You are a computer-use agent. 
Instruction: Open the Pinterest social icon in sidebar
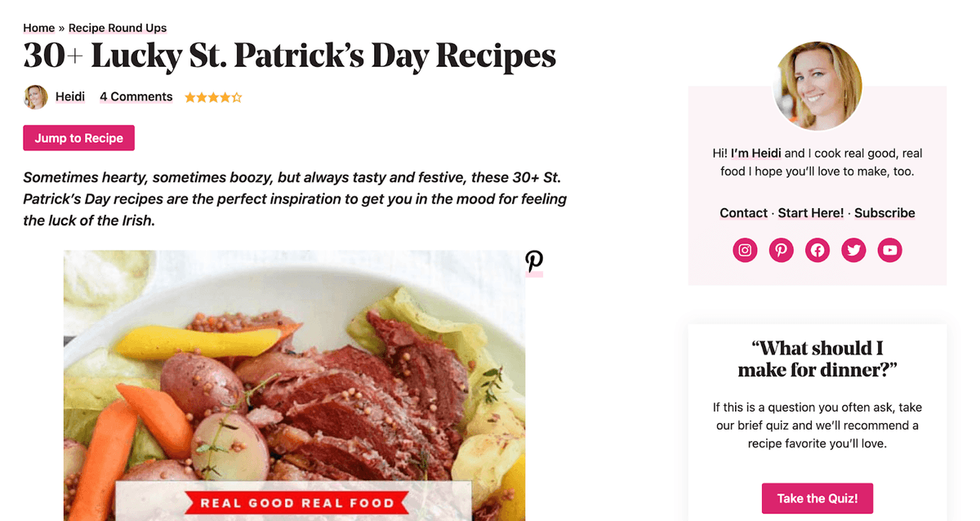781,250
